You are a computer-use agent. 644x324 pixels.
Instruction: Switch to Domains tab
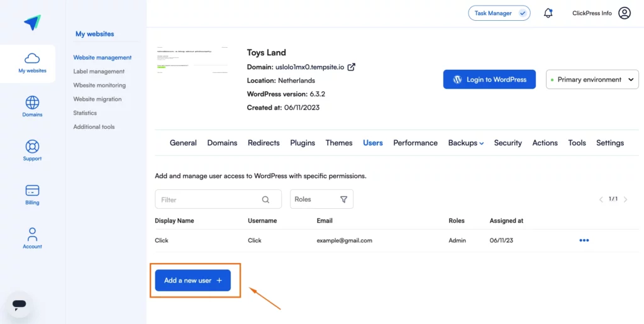pos(222,143)
